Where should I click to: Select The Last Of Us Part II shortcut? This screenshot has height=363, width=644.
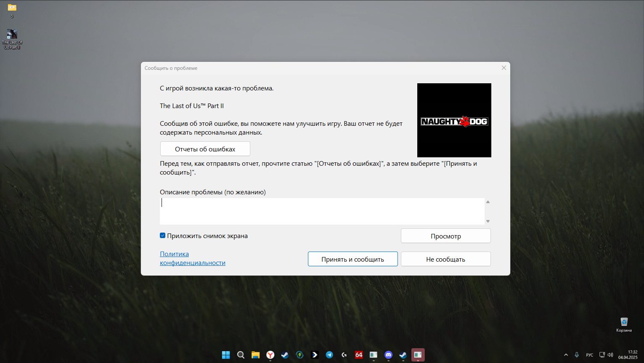pyautogui.click(x=12, y=39)
